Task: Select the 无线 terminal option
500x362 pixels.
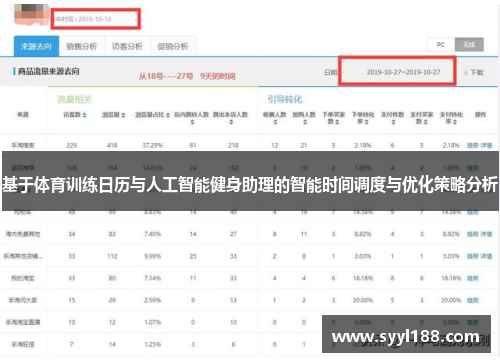Action: (469, 45)
